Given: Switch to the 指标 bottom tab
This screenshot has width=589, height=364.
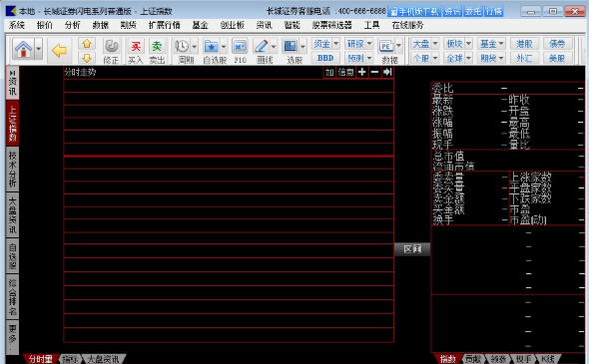Looking at the screenshot, I should 70,359.
